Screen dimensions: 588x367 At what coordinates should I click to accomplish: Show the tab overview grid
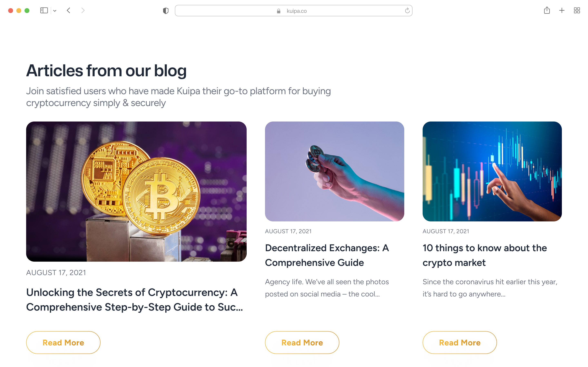(577, 10)
